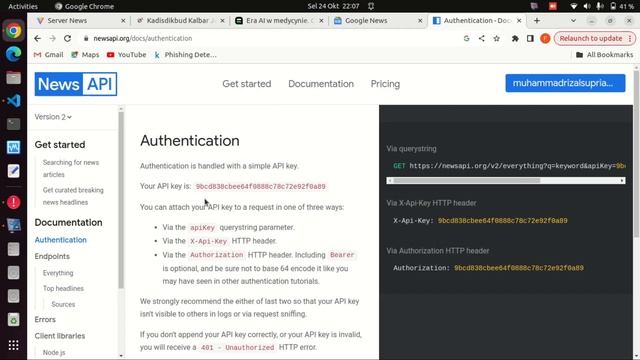The width and height of the screenshot is (640, 360).
Task: Open the muhammadrizalsupria... account button
Action: (x=565, y=83)
